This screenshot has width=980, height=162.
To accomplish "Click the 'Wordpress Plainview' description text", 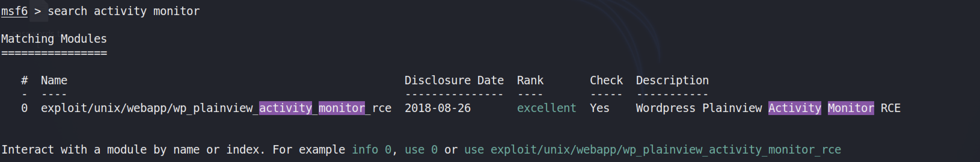I will pos(699,108).
